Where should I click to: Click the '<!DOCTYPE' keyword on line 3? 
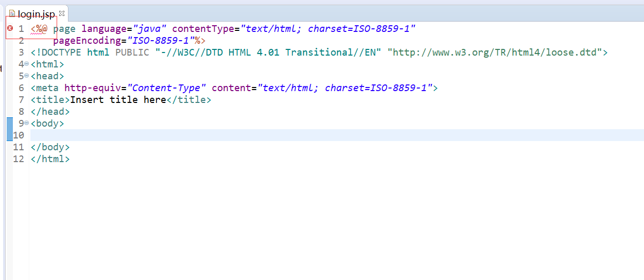point(56,52)
